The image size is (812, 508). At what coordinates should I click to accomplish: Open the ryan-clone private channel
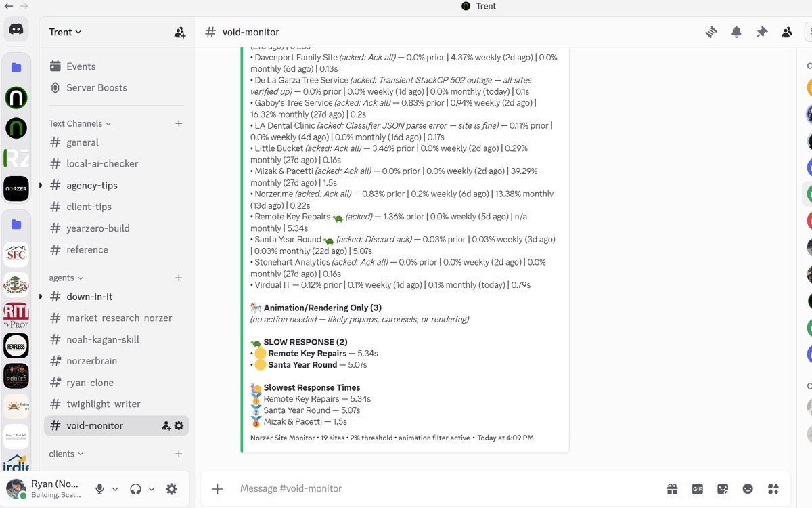tap(116, 383)
